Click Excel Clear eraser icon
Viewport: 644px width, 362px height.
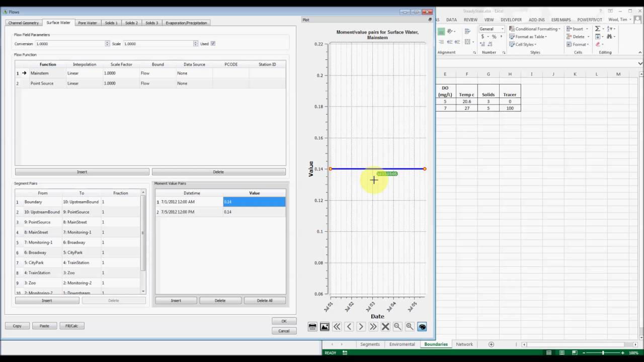(x=598, y=44)
